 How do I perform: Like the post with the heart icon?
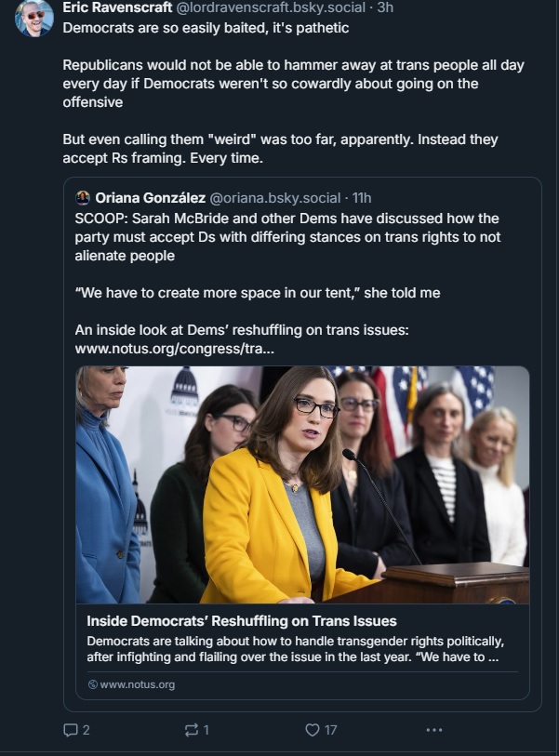(313, 730)
